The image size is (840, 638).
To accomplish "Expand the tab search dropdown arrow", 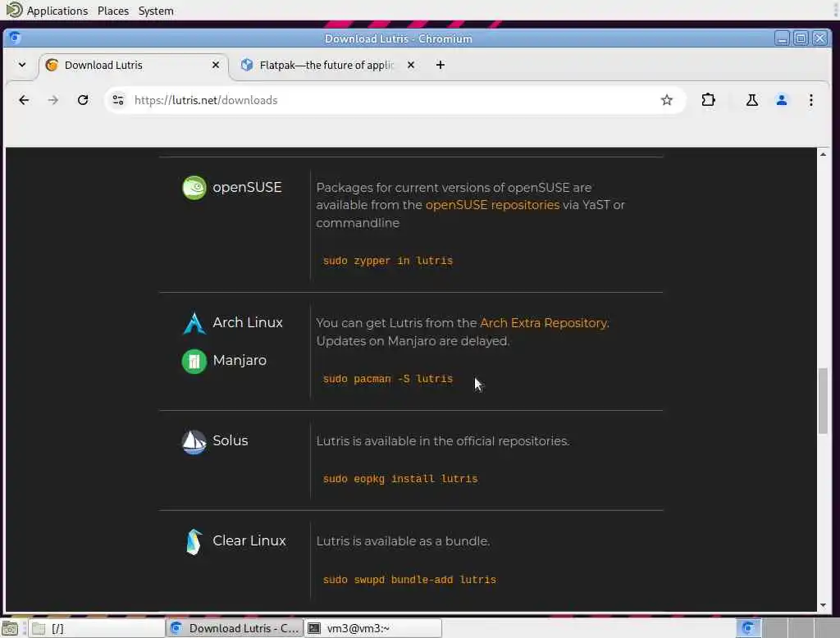I will [22, 65].
